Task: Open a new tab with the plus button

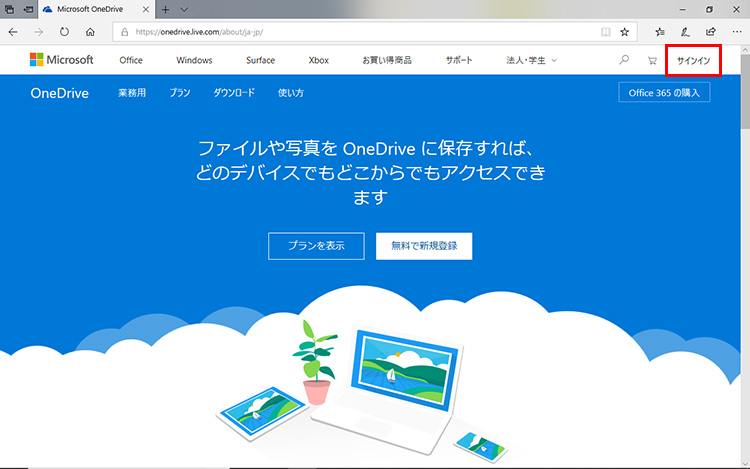Action: [166, 9]
